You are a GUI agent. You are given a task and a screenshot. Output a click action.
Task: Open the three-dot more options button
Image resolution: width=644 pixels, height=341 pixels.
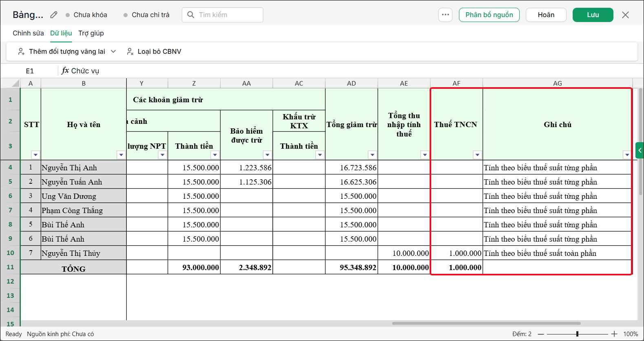[x=445, y=15]
